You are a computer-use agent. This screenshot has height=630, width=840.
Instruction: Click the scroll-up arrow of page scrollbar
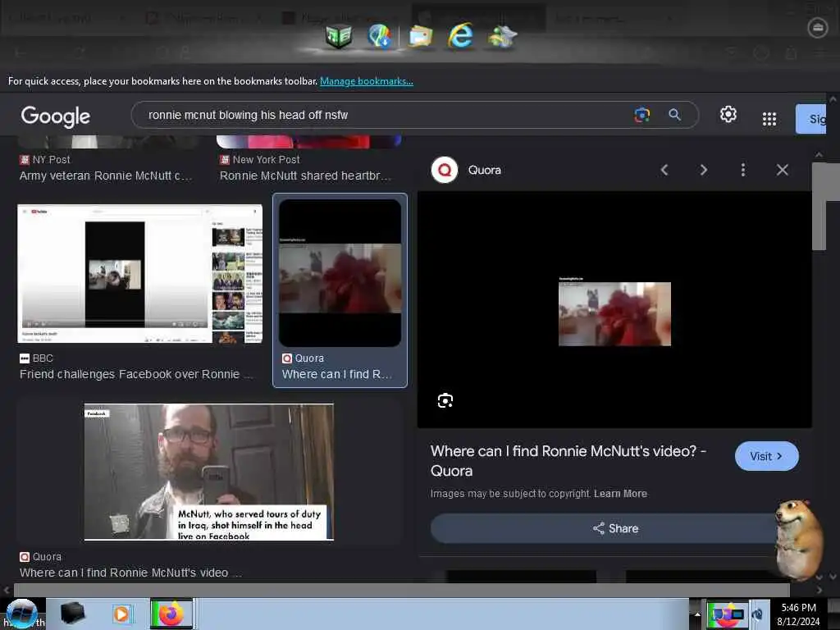833,99
